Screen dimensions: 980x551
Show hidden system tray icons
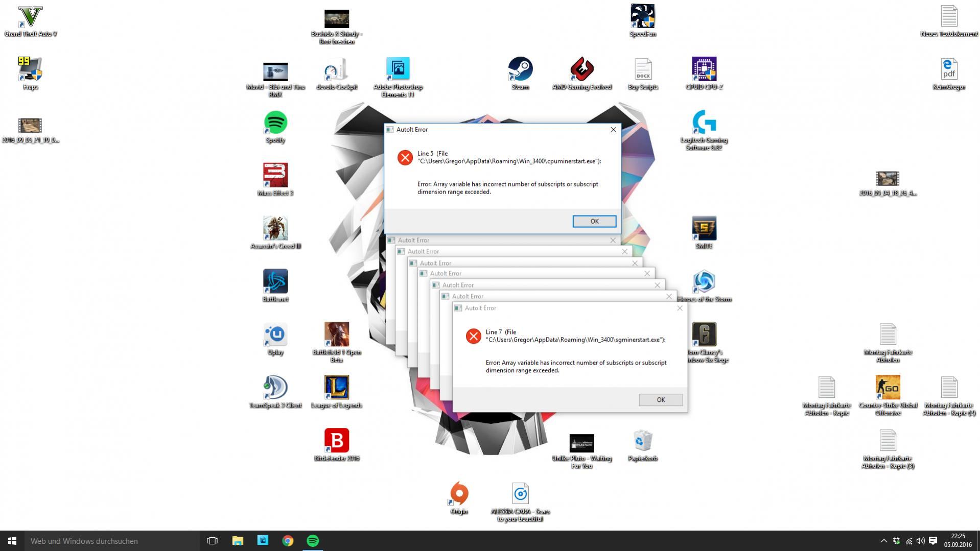[x=883, y=541]
